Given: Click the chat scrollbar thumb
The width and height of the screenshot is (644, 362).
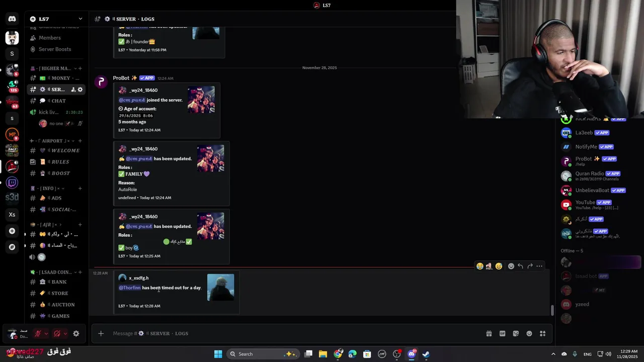Looking at the screenshot, I should pos(552,310).
